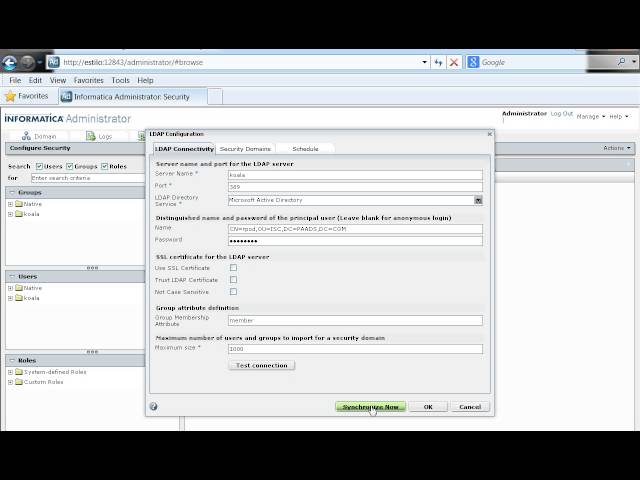
Task: Click the Domain network icon
Action: coord(26,136)
